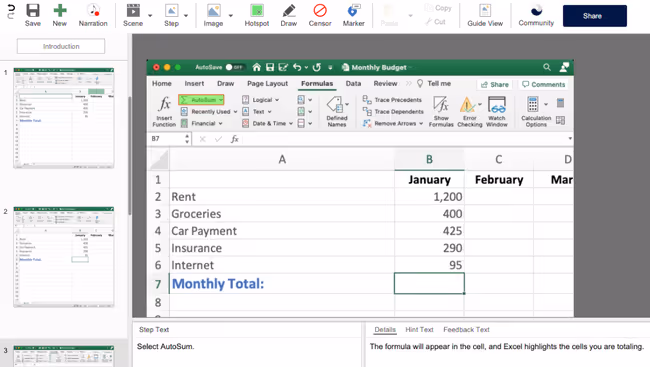This screenshot has width=650, height=367.
Task: Click the Excel search magnifier icon
Action: [x=547, y=67]
